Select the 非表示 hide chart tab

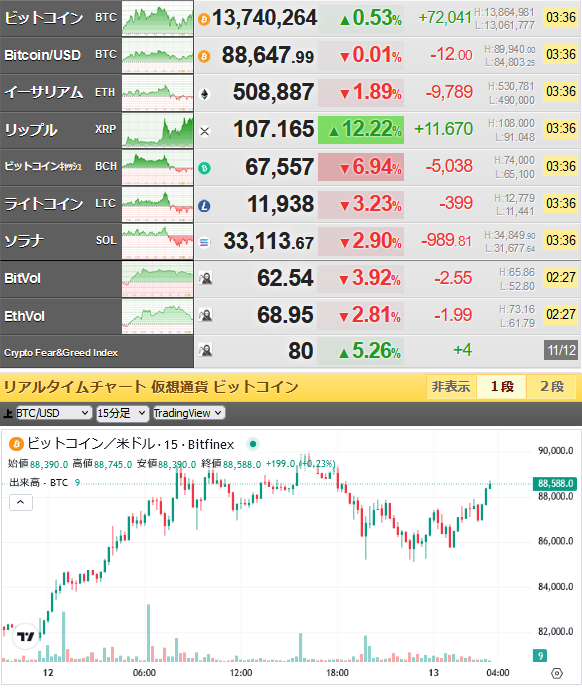click(451, 387)
